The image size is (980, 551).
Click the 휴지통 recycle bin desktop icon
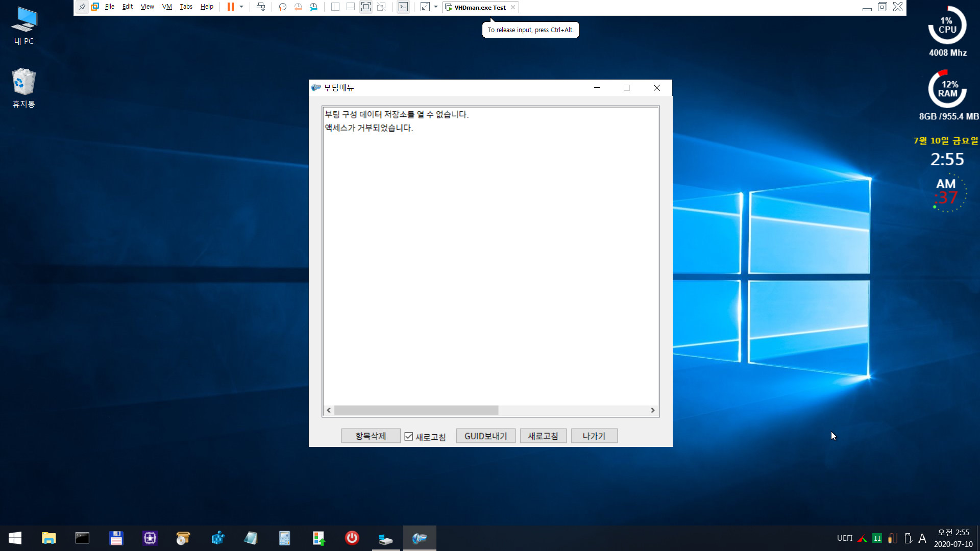(24, 88)
